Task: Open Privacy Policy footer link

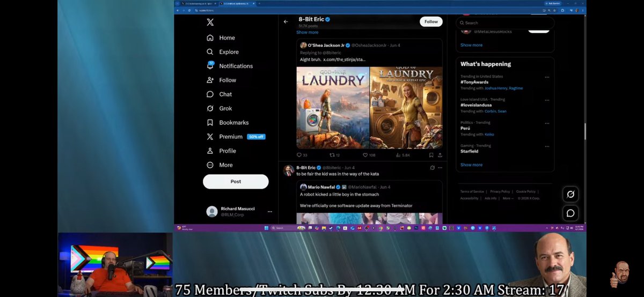Action: coord(500,191)
